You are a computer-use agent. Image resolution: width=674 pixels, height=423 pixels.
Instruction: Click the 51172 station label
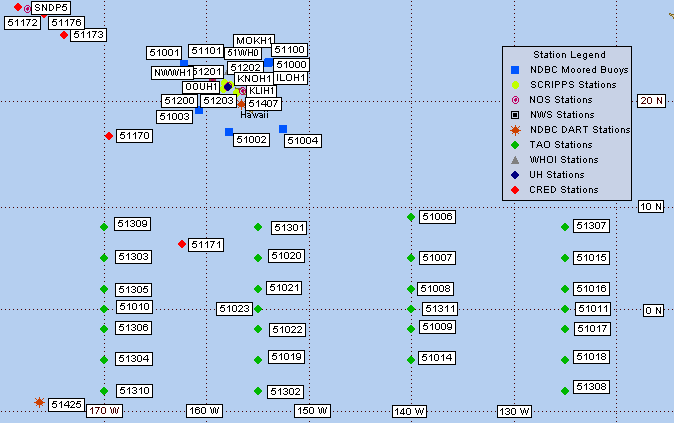(x=22, y=22)
